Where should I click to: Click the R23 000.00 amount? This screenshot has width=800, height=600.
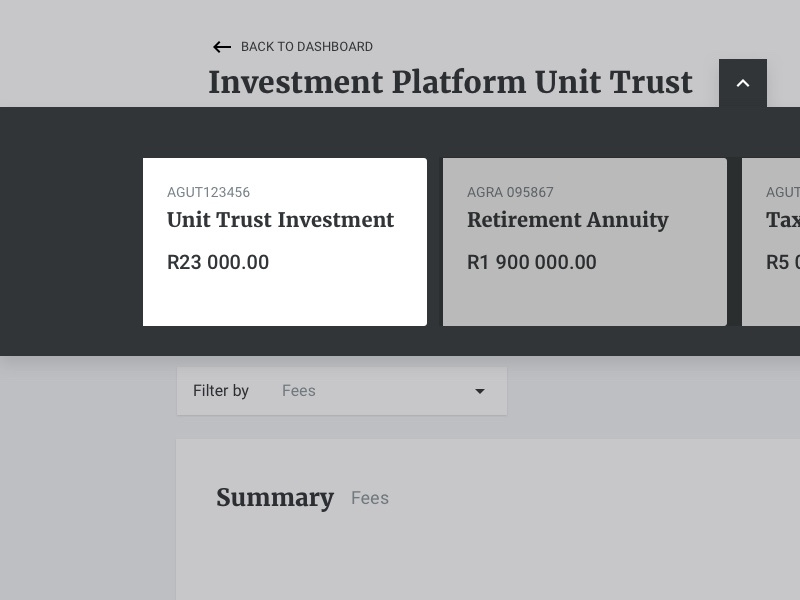[218, 262]
